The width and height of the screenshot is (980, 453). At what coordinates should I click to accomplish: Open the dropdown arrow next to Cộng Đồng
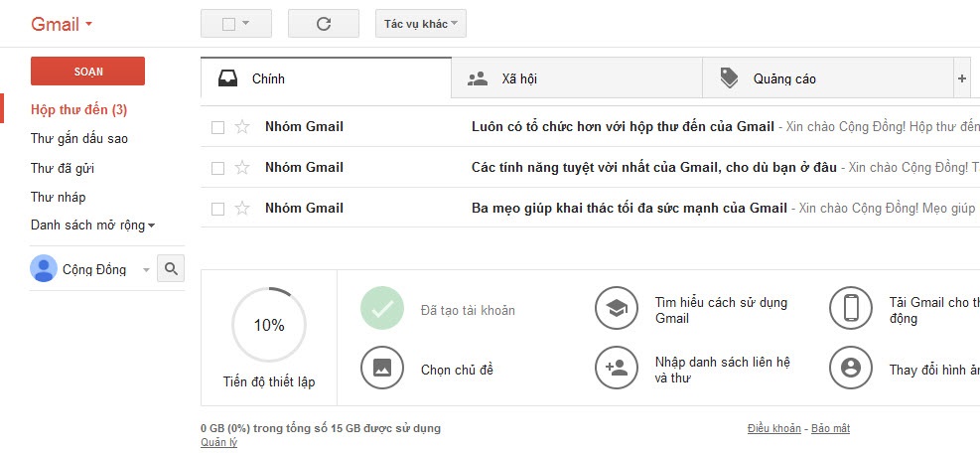pyautogui.click(x=146, y=269)
